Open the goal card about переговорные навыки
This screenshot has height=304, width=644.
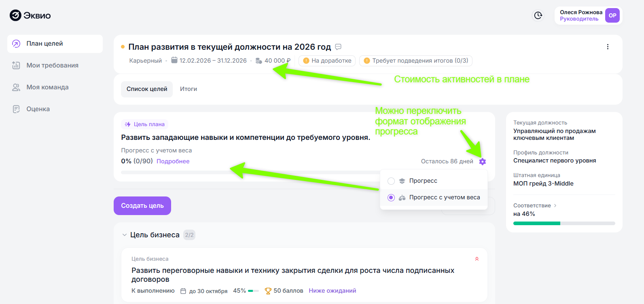point(304,275)
